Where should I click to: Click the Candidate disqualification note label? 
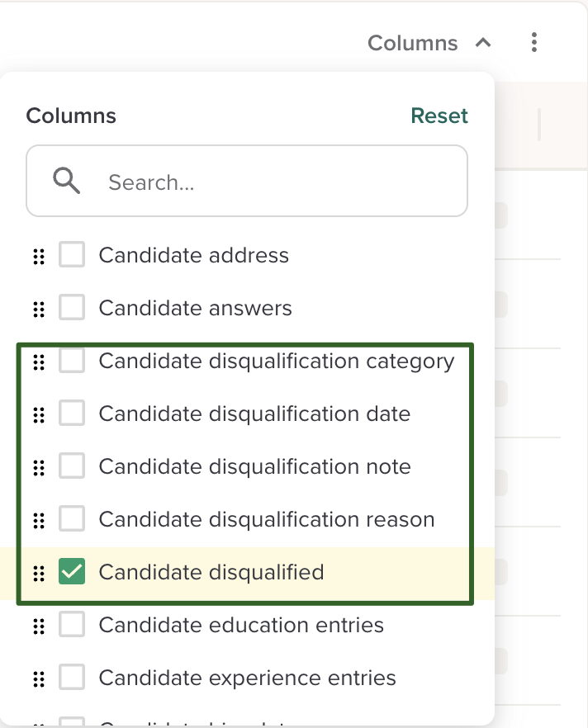pos(254,466)
